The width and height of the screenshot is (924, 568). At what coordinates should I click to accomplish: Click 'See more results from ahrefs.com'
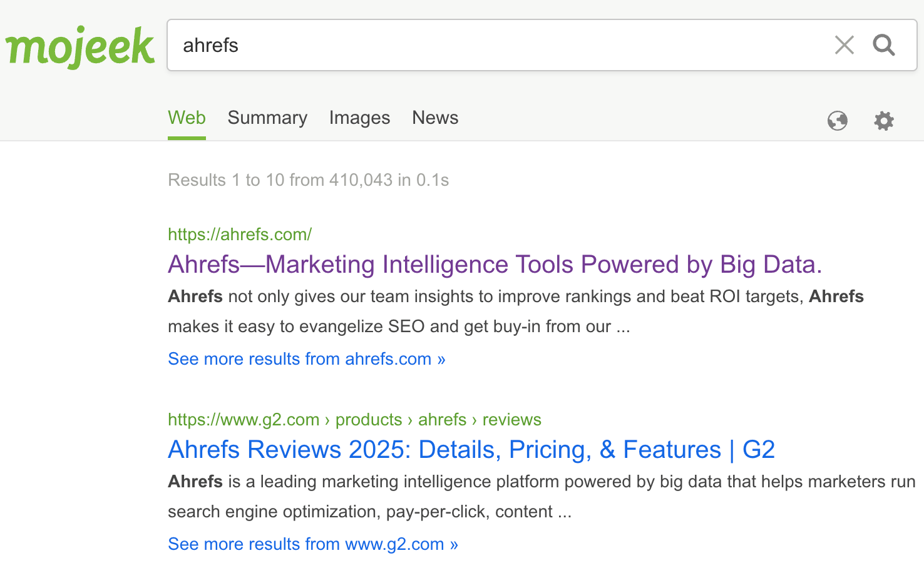[306, 359]
